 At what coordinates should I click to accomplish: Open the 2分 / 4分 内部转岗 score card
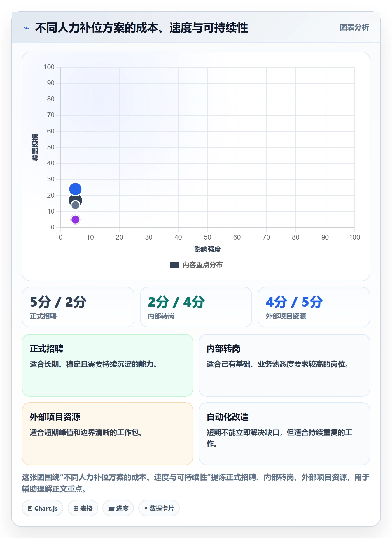point(196,307)
